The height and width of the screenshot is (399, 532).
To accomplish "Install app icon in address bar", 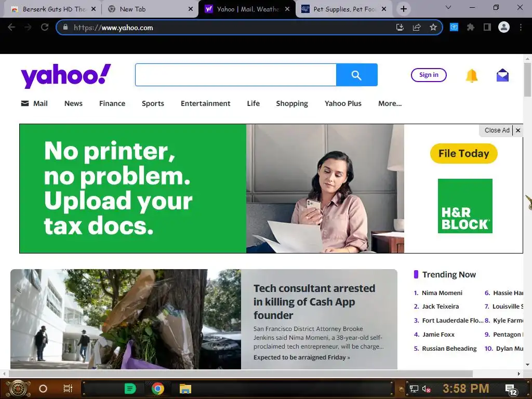I will pos(400,28).
